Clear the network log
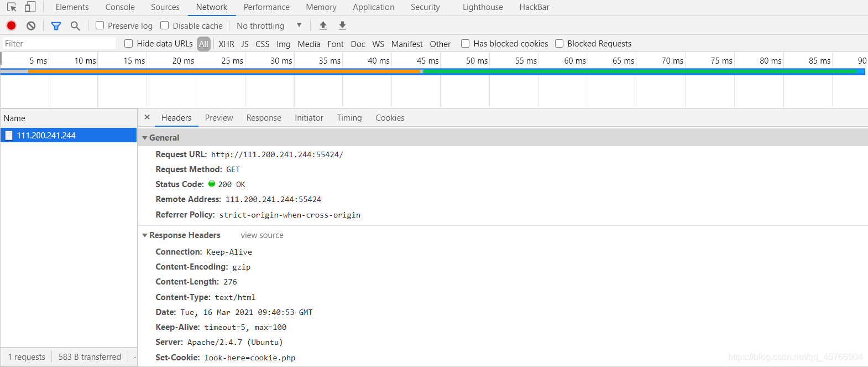The width and height of the screenshot is (868, 367). 31,25
